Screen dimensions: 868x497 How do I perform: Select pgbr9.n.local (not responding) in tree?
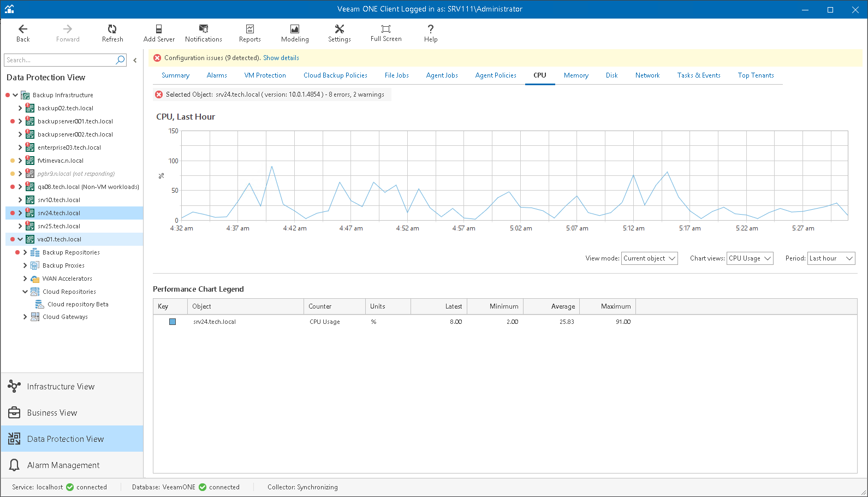[x=76, y=174]
